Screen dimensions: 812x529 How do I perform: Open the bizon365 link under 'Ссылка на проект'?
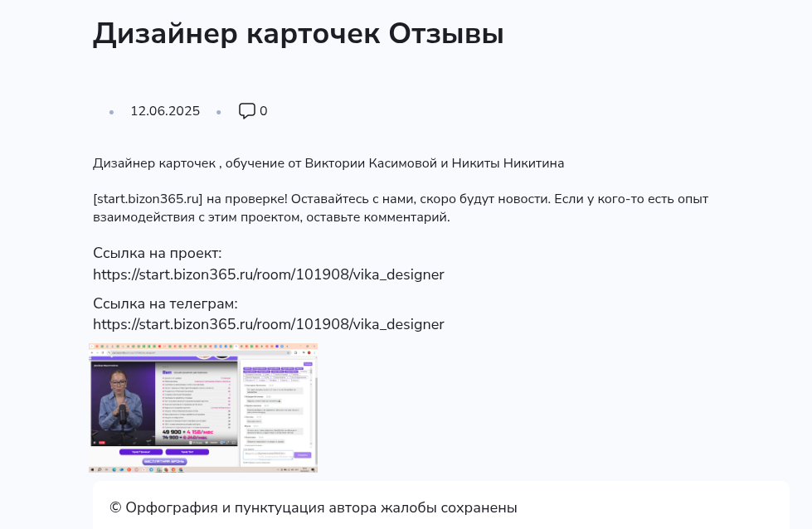(x=268, y=274)
